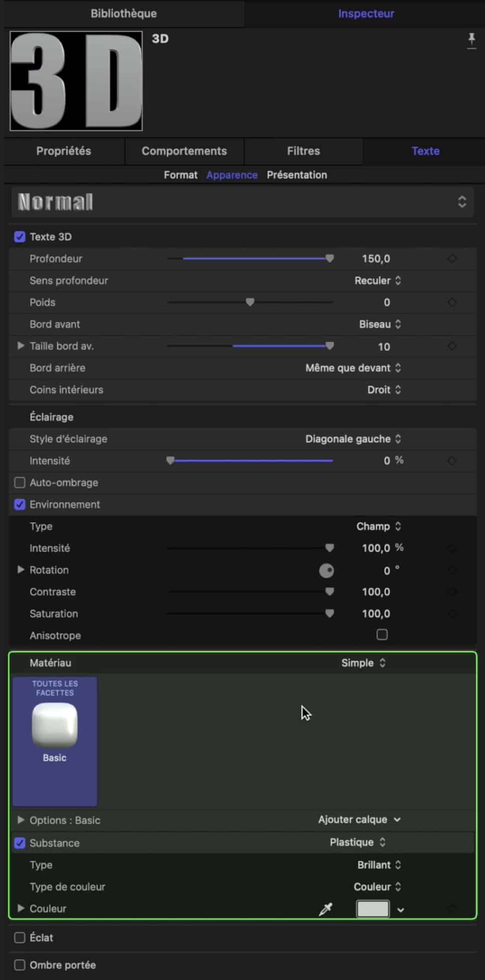The width and height of the screenshot is (485, 980).
Task: Click the lighting Intensité value 0 %
Action: 393,461
